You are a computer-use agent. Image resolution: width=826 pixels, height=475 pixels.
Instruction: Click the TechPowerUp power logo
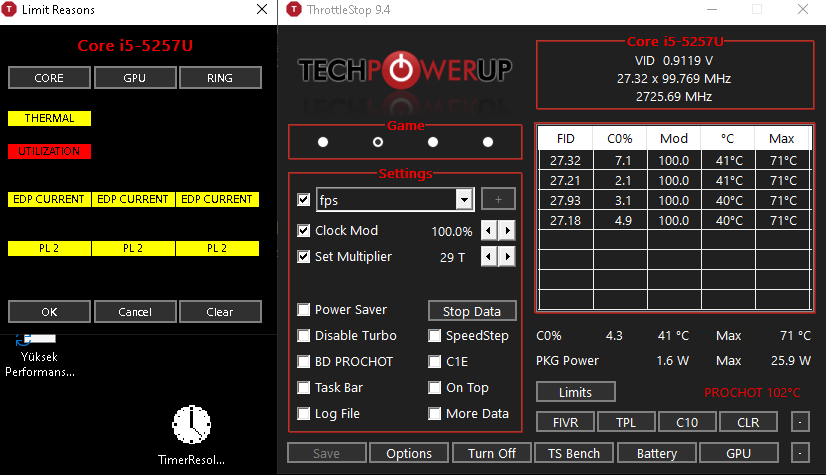401,70
